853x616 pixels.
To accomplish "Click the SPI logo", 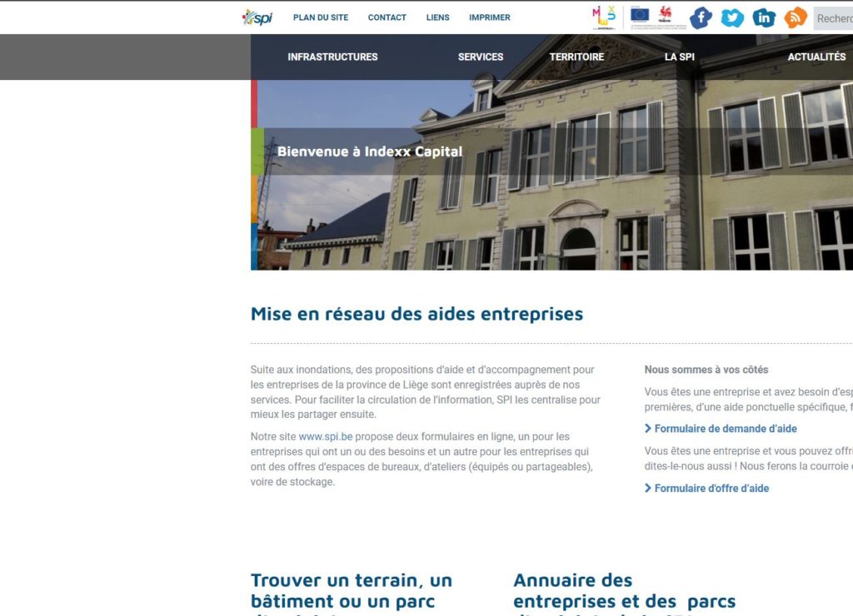I will point(257,17).
